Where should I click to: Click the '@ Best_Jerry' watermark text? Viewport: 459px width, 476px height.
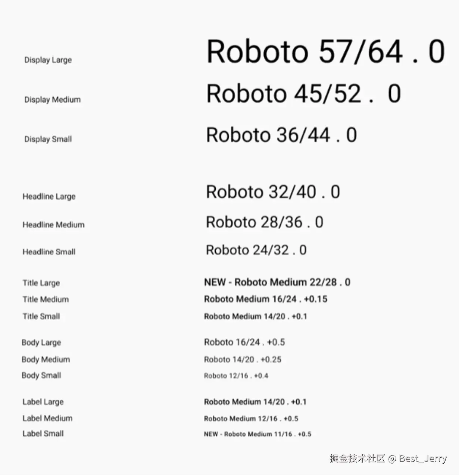pos(417,458)
